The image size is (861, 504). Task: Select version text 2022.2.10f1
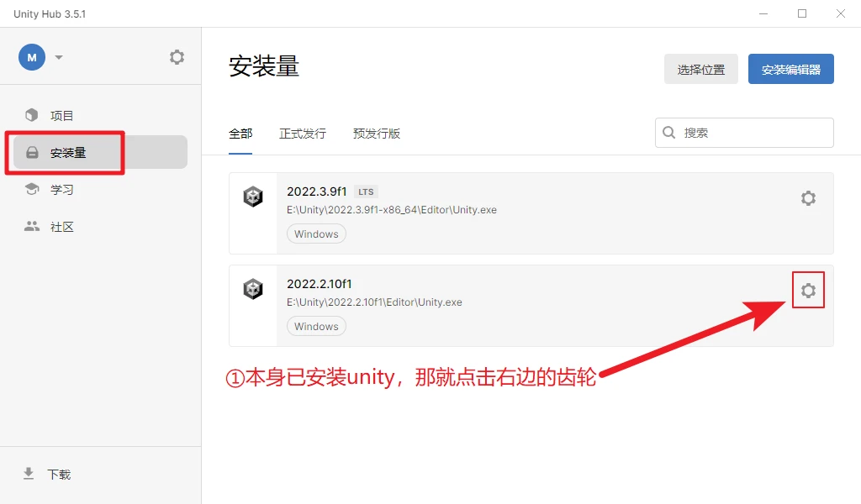point(319,284)
